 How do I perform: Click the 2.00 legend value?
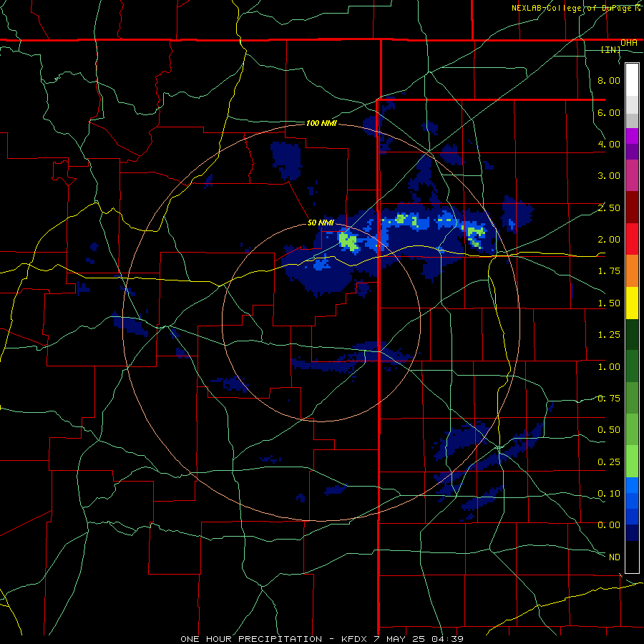[x=609, y=240]
